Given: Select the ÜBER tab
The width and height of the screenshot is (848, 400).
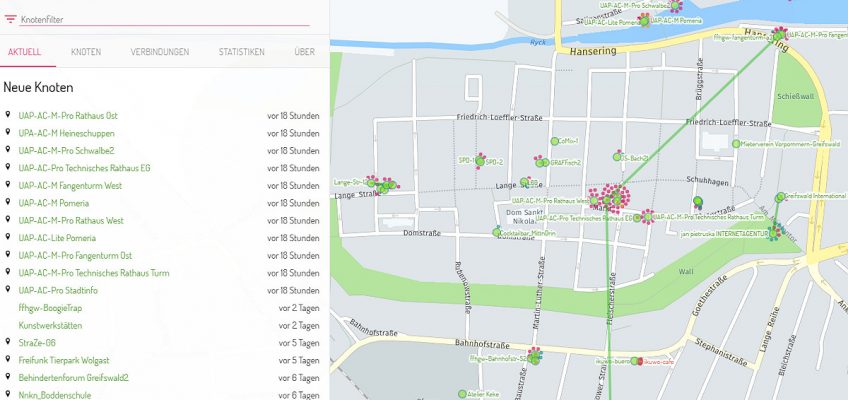Looking at the screenshot, I should (304, 51).
